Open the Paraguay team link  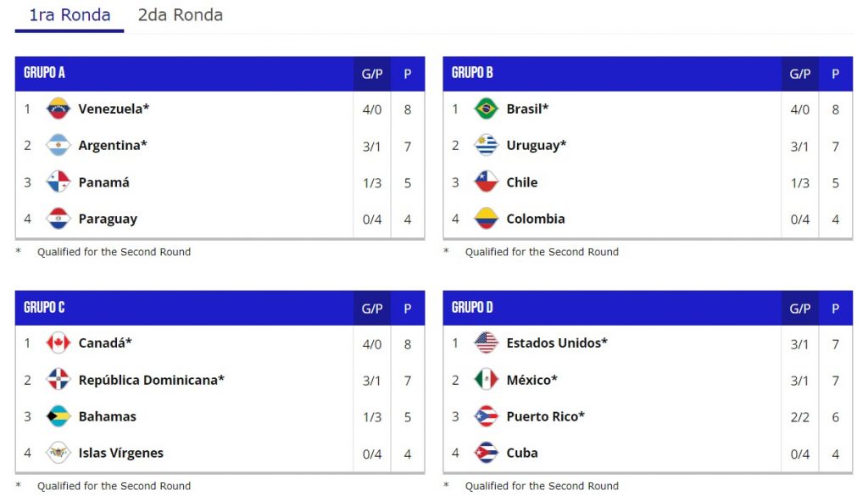tap(108, 219)
